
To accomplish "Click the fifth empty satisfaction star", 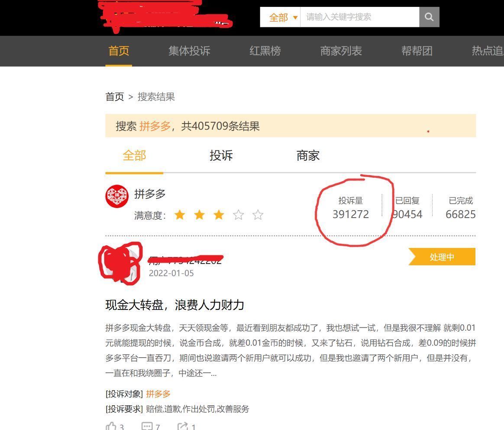I will pos(258,215).
